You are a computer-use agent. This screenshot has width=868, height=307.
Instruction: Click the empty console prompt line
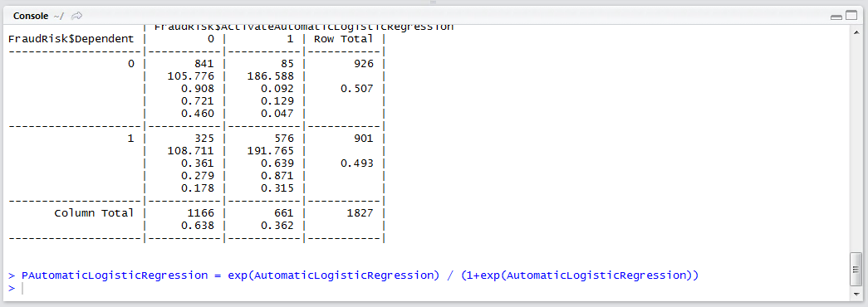(x=425, y=288)
